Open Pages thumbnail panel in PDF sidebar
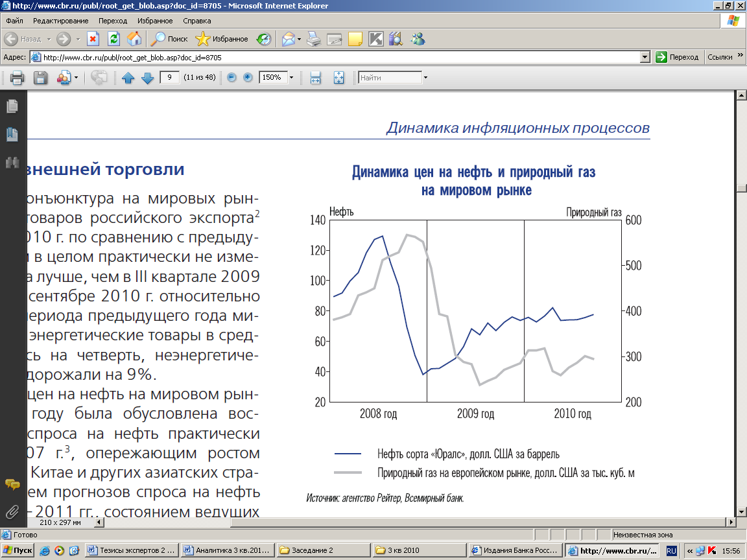Viewport: 747px width, 560px height. pyautogui.click(x=12, y=106)
